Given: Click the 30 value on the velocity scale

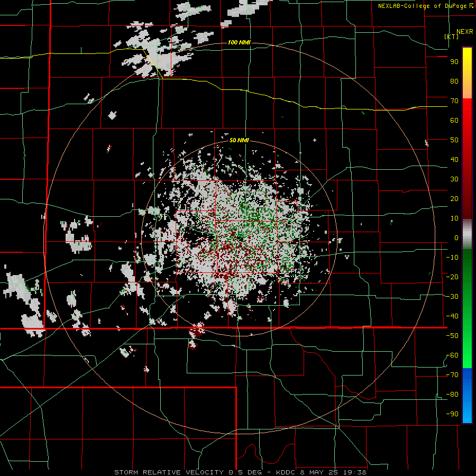Looking at the screenshot, I should 454,179.
